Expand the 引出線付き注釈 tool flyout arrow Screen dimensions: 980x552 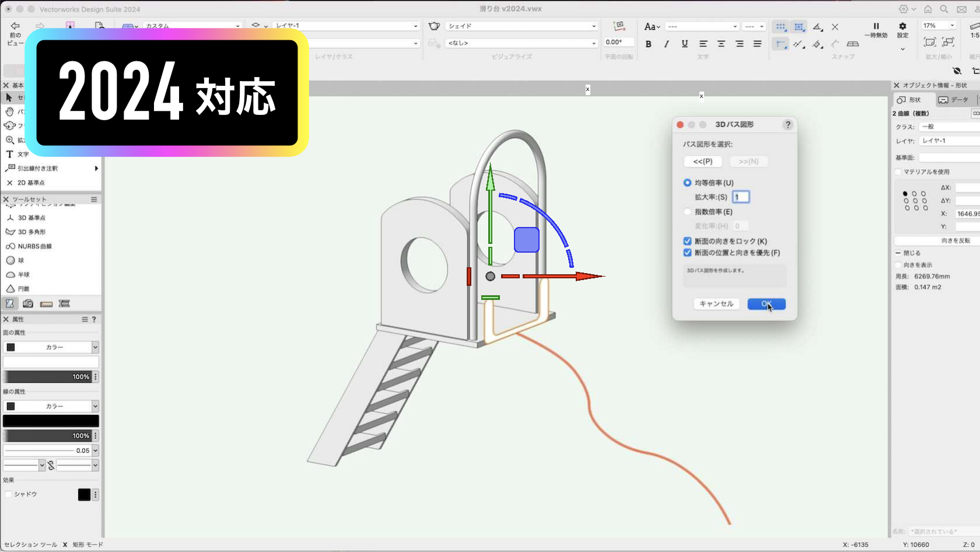tap(96, 169)
